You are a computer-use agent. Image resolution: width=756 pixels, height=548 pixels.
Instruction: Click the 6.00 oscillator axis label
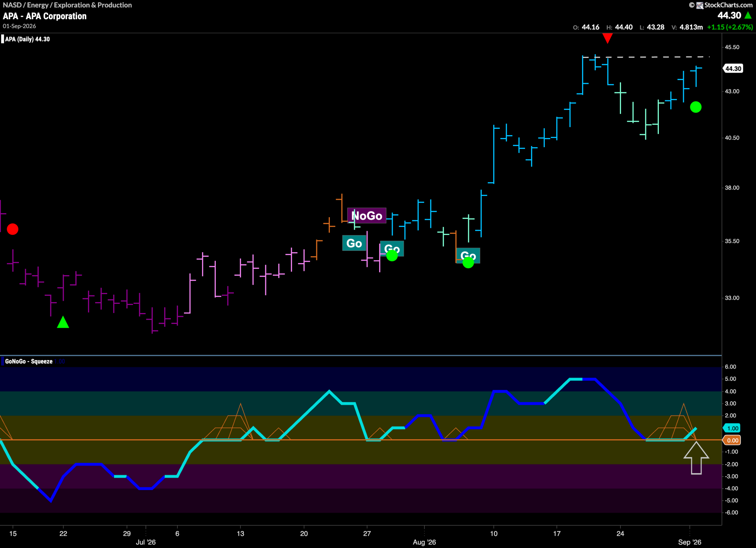click(x=730, y=367)
